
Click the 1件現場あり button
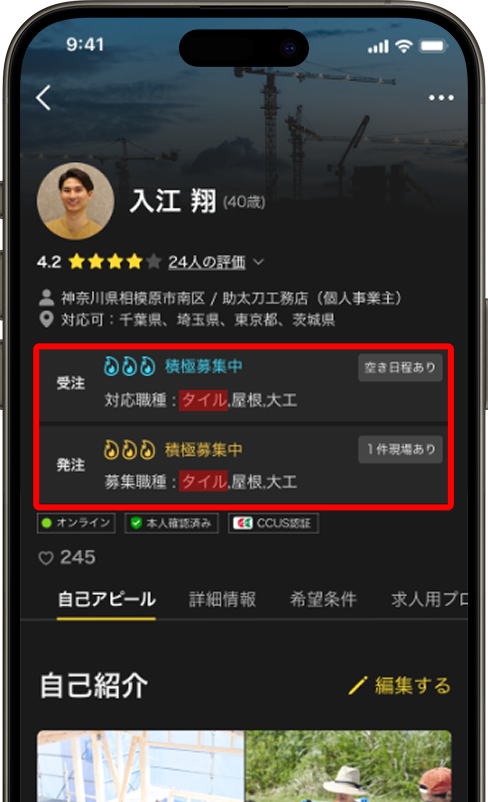pos(400,450)
